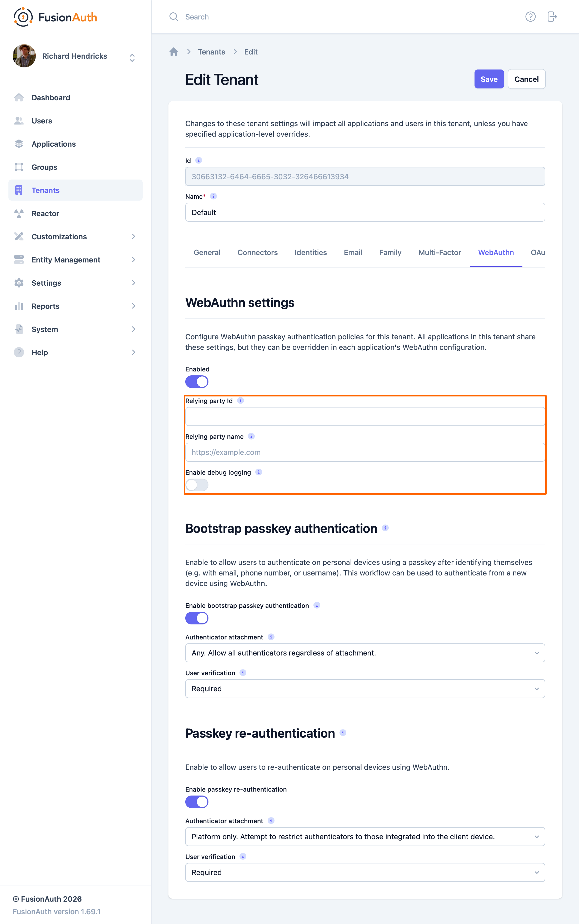579x924 pixels.
Task: Click the Help question icon in sidebar
Action: [19, 352]
